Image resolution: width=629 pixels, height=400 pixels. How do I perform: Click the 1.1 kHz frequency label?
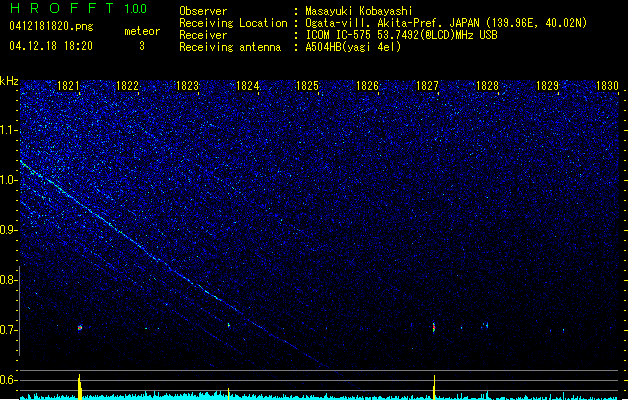coord(9,130)
